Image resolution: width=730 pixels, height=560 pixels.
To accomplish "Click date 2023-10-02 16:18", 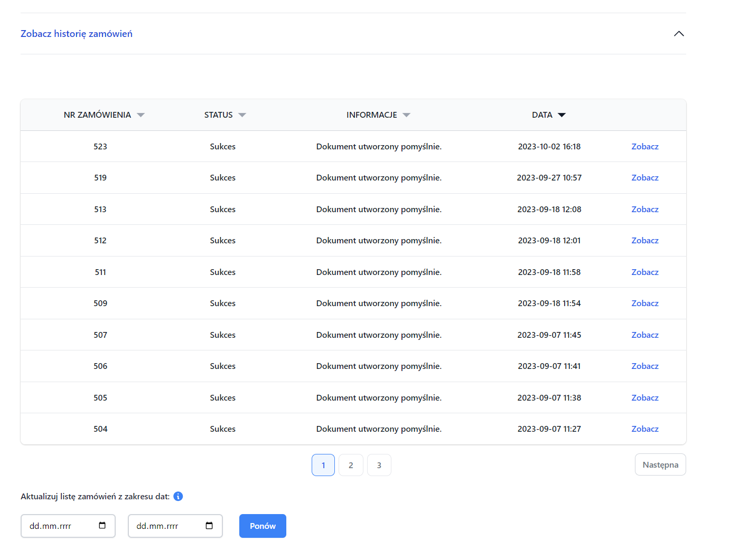I will point(549,146).
